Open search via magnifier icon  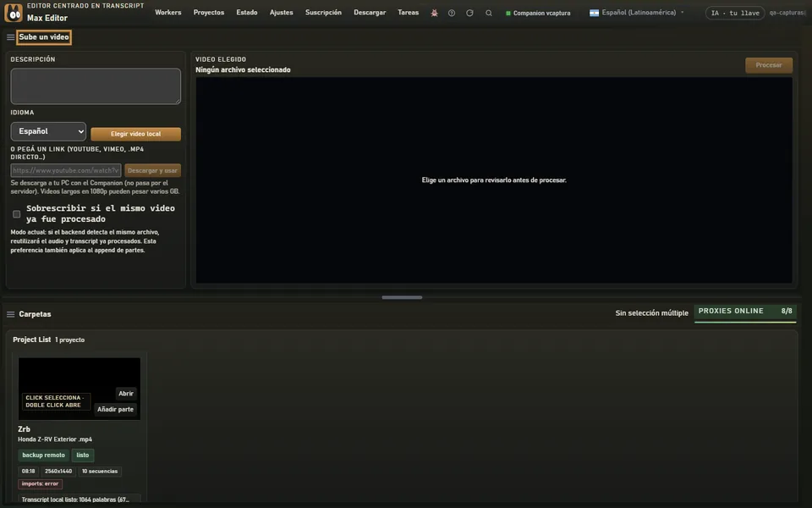[x=489, y=13]
